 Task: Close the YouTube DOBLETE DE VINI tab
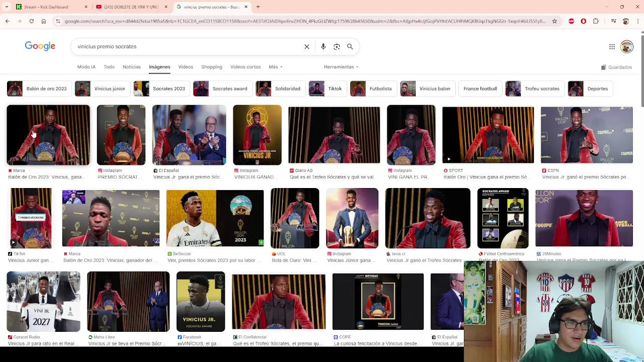(166, 7)
